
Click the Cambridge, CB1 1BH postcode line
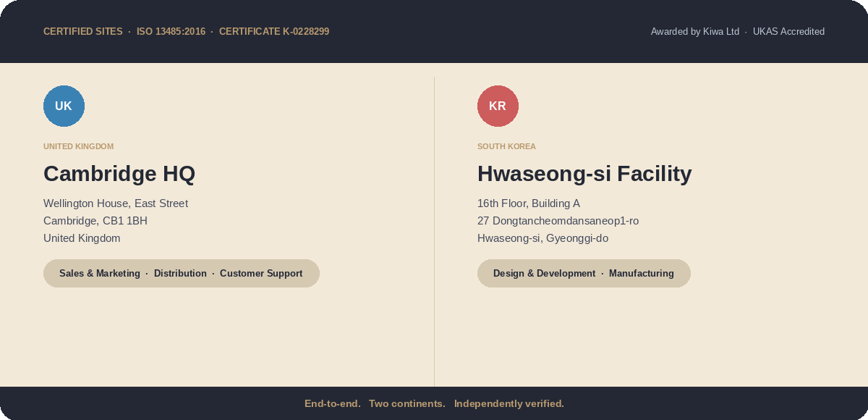(x=95, y=221)
